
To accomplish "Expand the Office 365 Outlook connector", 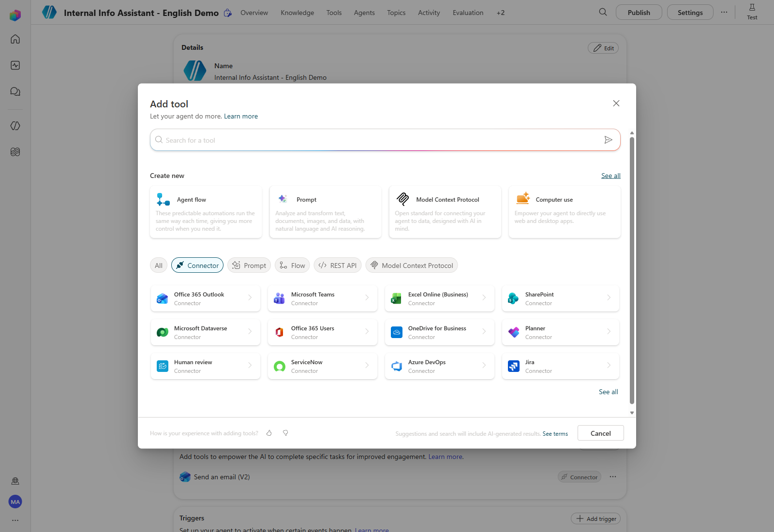I will click(206, 298).
